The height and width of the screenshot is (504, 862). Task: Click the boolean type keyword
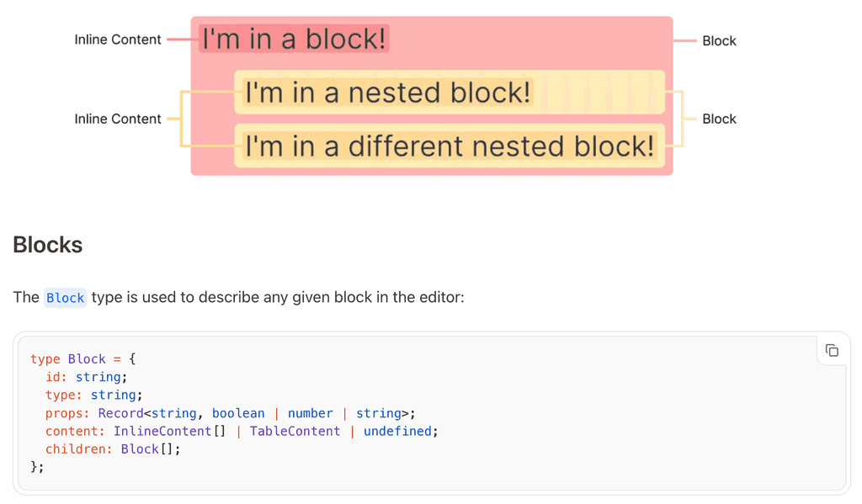(238, 413)
